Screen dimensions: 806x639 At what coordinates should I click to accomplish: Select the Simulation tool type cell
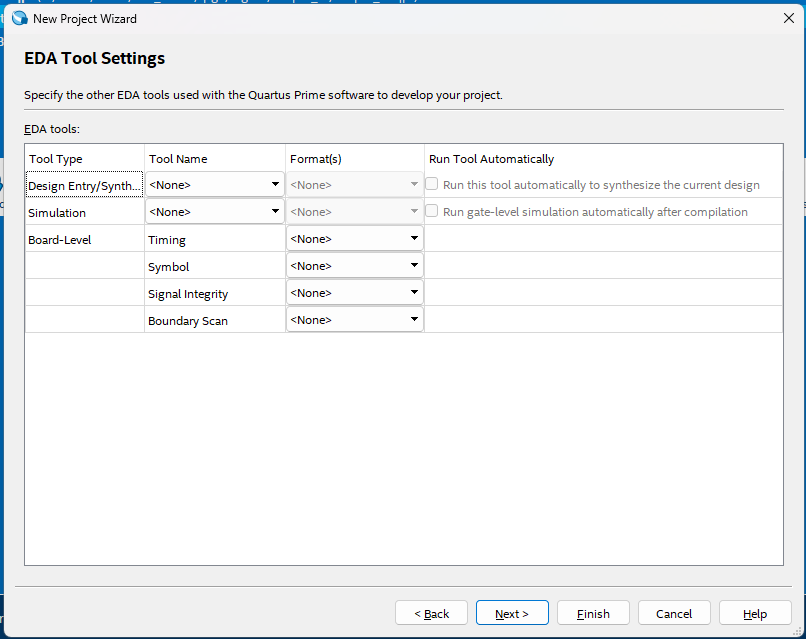(x=84, y=212)
